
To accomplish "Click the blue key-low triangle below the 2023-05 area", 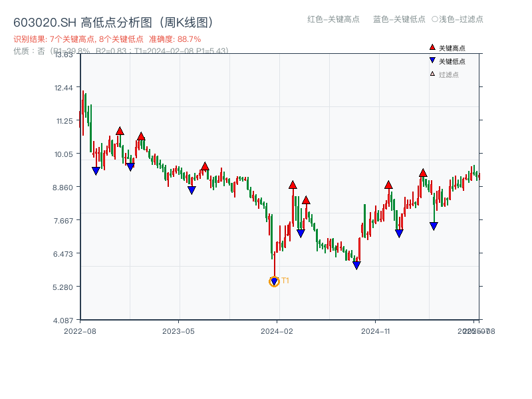I will tap(191, 190).
